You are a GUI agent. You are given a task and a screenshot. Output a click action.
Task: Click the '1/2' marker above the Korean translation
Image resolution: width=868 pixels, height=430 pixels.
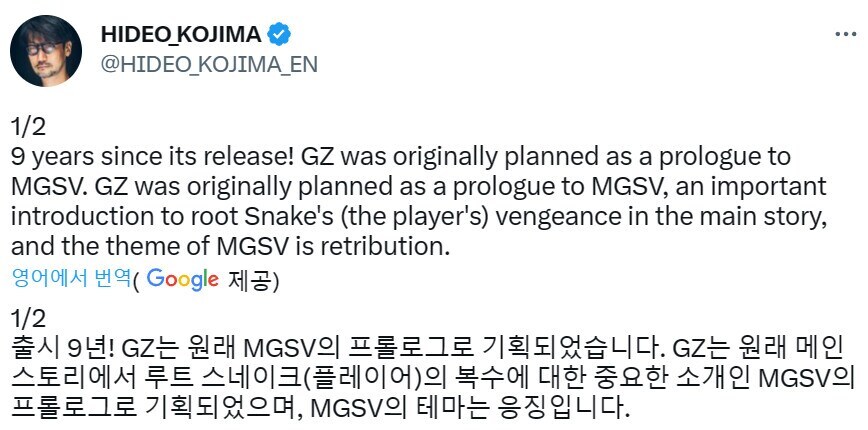[28, 319]
